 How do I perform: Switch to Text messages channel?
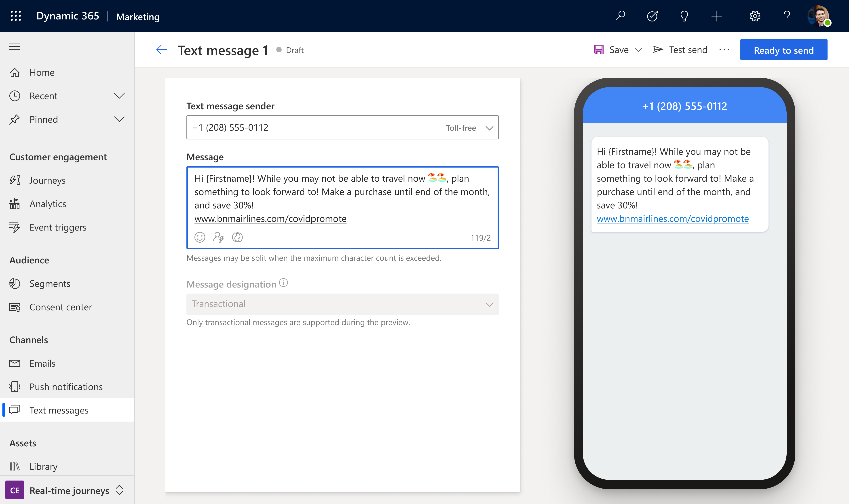coord(59,410)
